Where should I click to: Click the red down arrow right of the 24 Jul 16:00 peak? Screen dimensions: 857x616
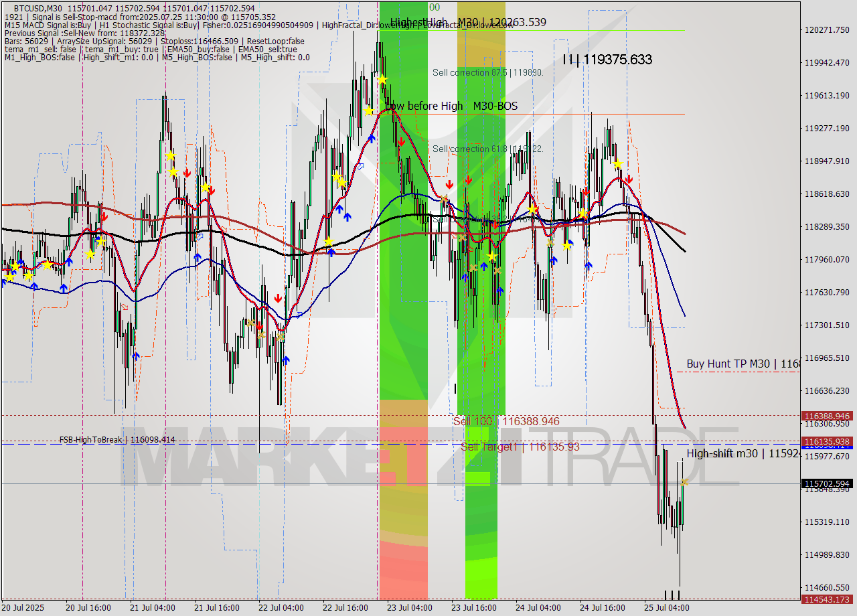click(629, 179)
